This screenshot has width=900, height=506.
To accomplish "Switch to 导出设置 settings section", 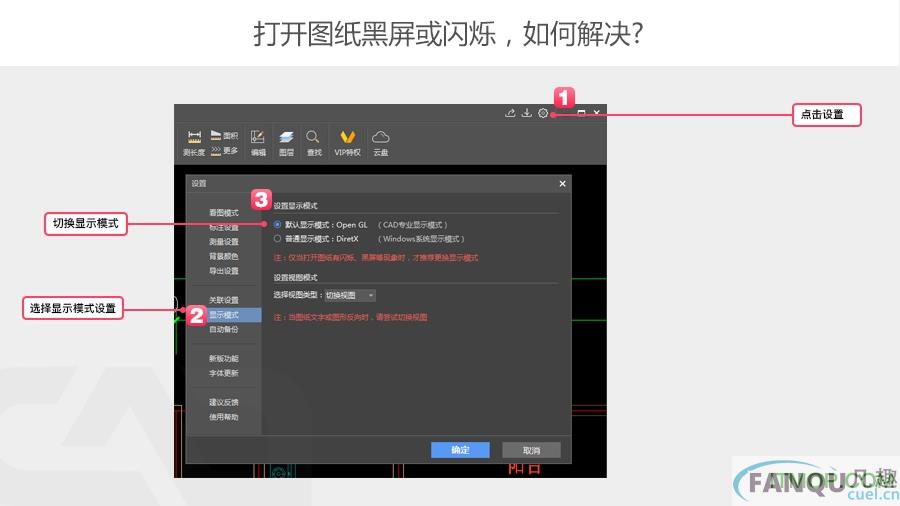I will (223, 271).
